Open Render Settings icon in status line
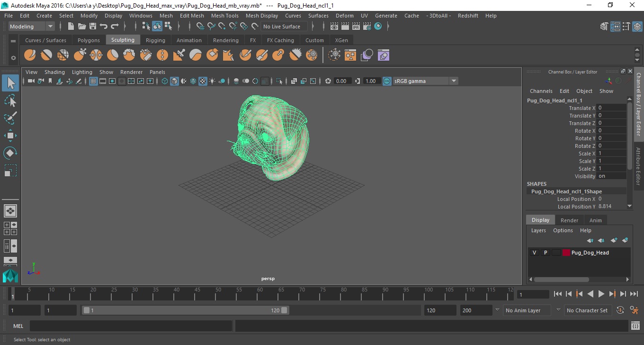The width and height of the screenshot is (644, 345). tap(367, 27)
